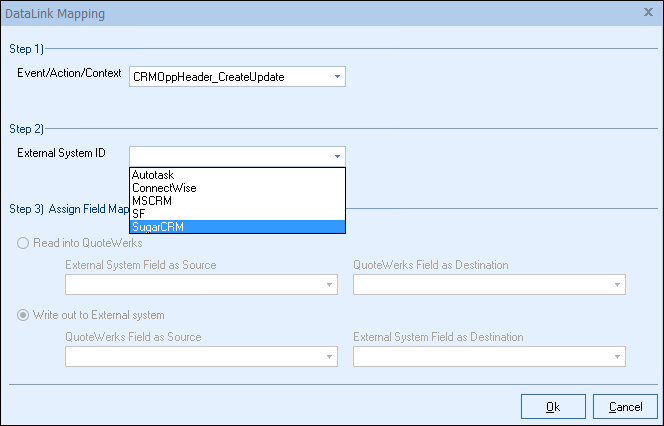Open External System Field as Source dropdown
This screenshot has height=426, width=664.
[x=329, y=285]
